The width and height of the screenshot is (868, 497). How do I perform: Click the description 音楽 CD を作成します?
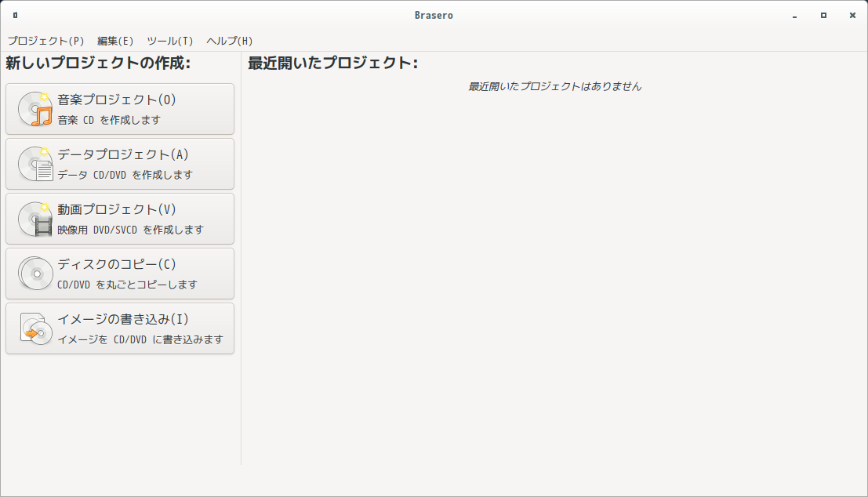coord(109,120)
